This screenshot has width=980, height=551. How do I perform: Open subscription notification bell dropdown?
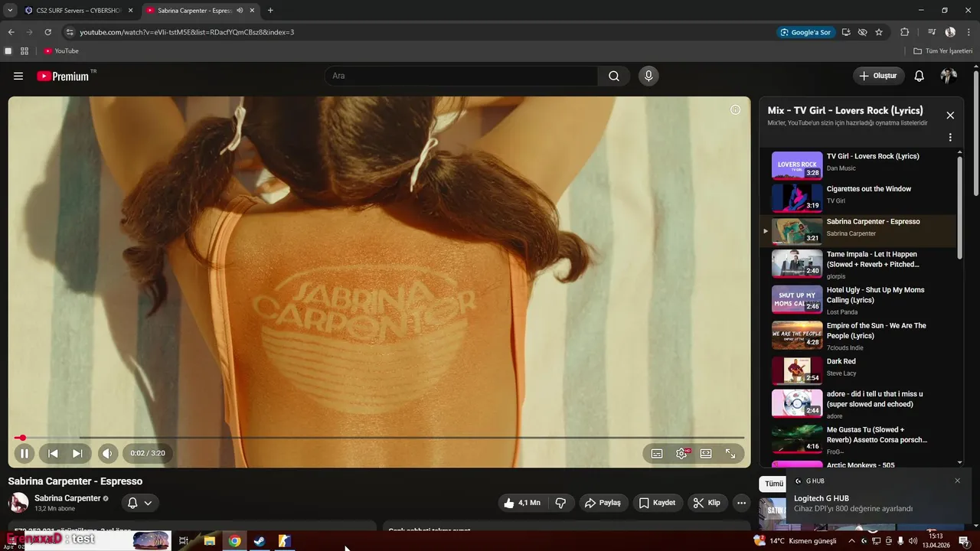(139, 503)
